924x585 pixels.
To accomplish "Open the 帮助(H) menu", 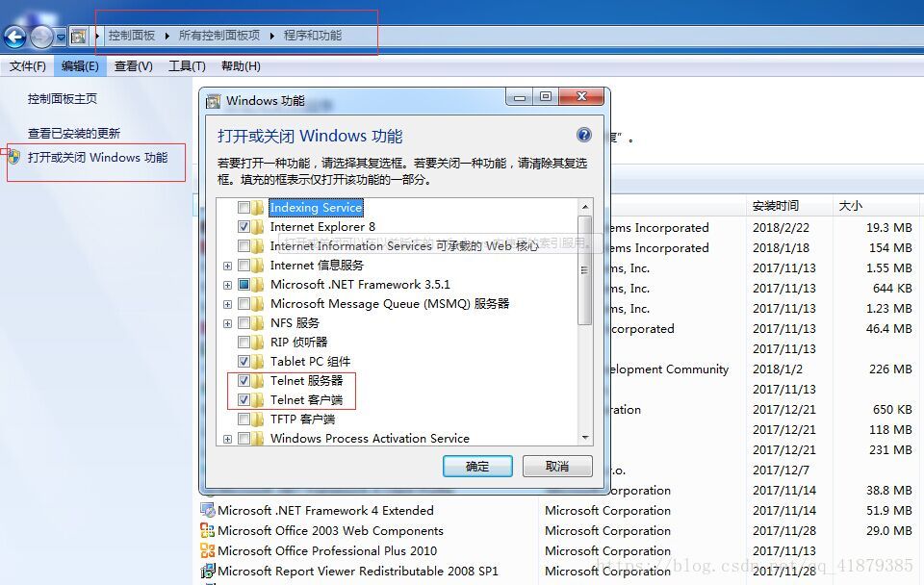I will pyautogui.click(x=241, y=66).
